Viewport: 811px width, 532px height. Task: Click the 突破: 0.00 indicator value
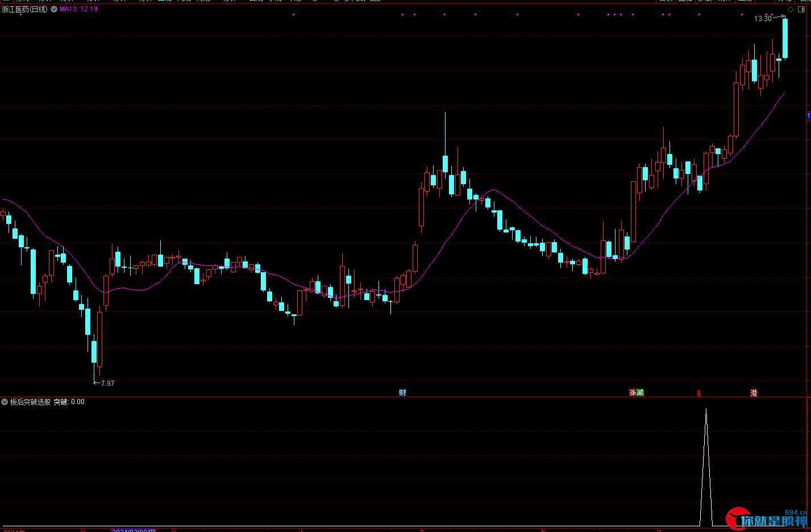69,402
